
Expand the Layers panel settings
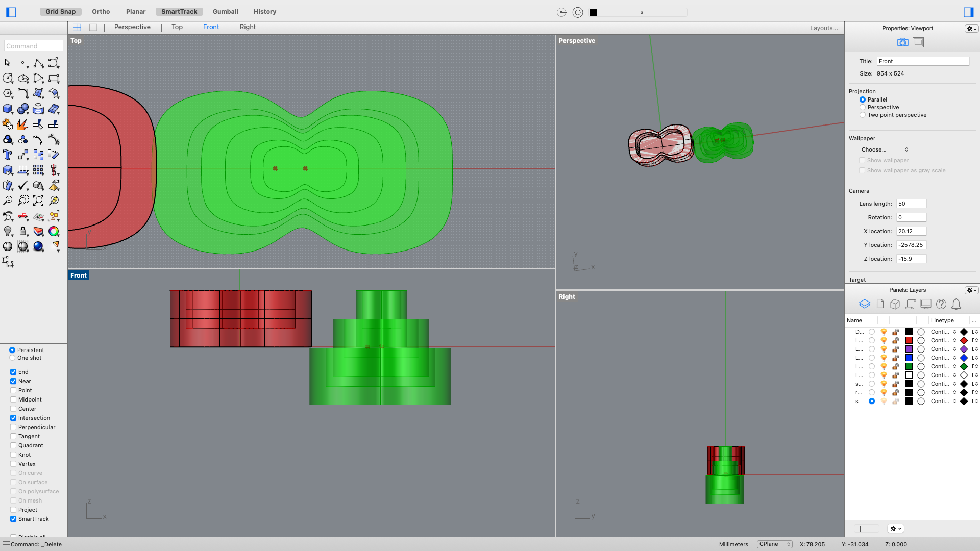tap(970, 290)
